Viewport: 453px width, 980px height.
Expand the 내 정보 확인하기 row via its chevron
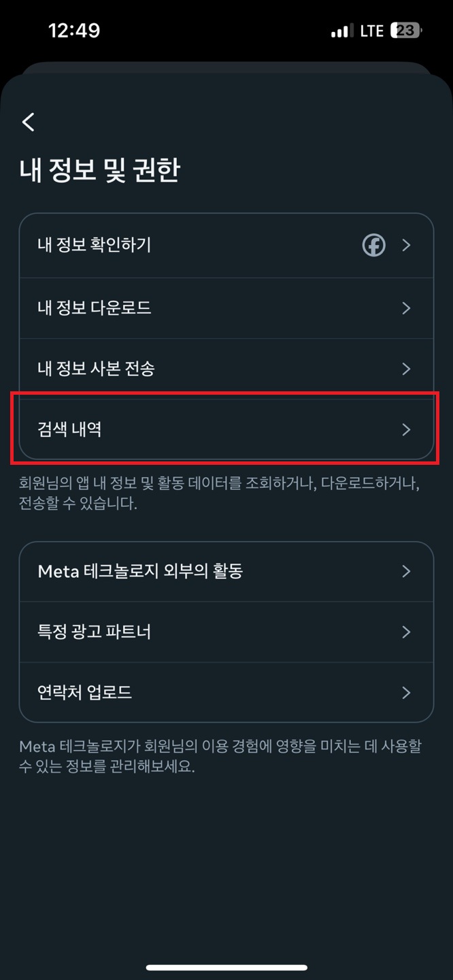coord(406,246)
